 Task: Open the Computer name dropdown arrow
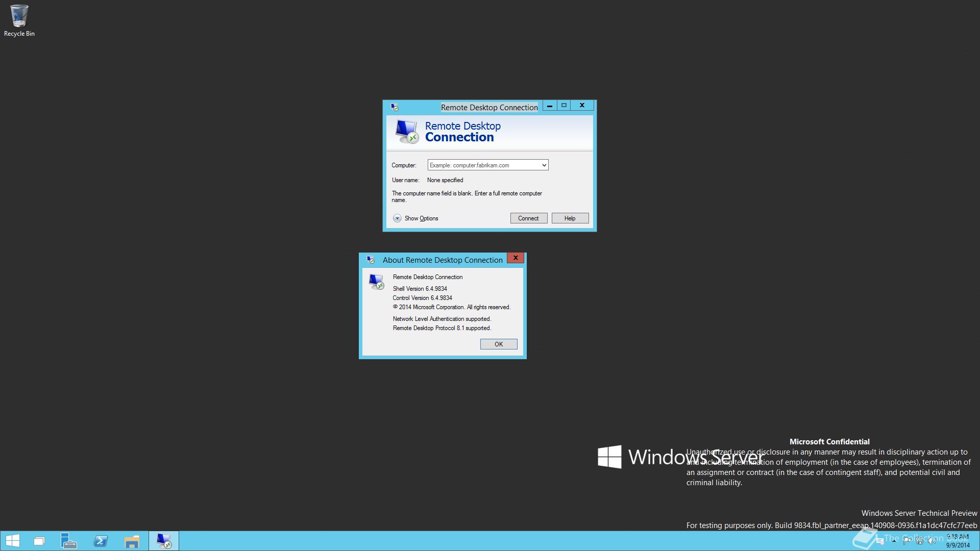pyautogui.click(x=544, y=165)
